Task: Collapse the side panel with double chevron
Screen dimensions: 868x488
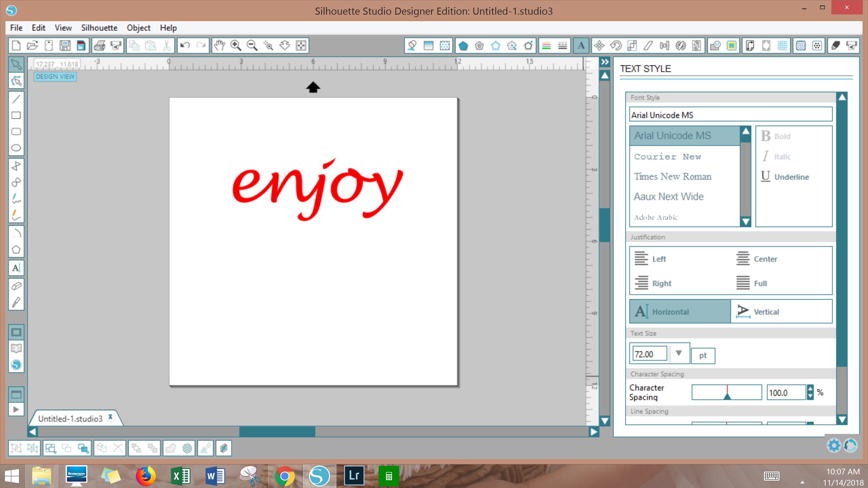Action: [605, 62]
